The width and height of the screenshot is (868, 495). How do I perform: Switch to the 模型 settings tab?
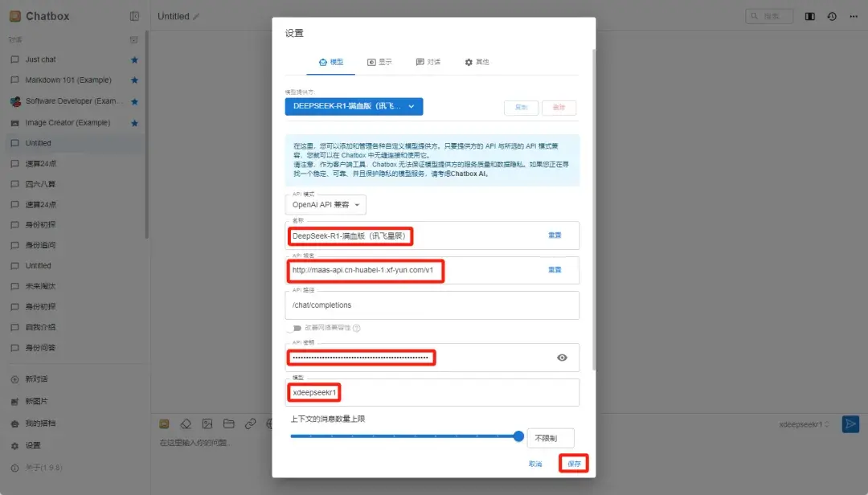[331, 62]
